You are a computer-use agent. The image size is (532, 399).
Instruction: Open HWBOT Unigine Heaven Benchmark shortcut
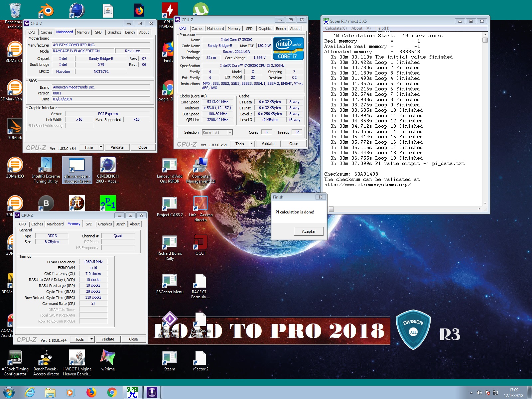[x=77, y=358]
